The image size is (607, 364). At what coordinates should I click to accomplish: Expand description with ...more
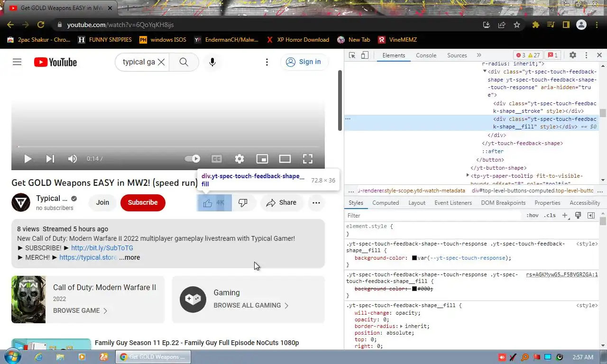tap(129, 257)
